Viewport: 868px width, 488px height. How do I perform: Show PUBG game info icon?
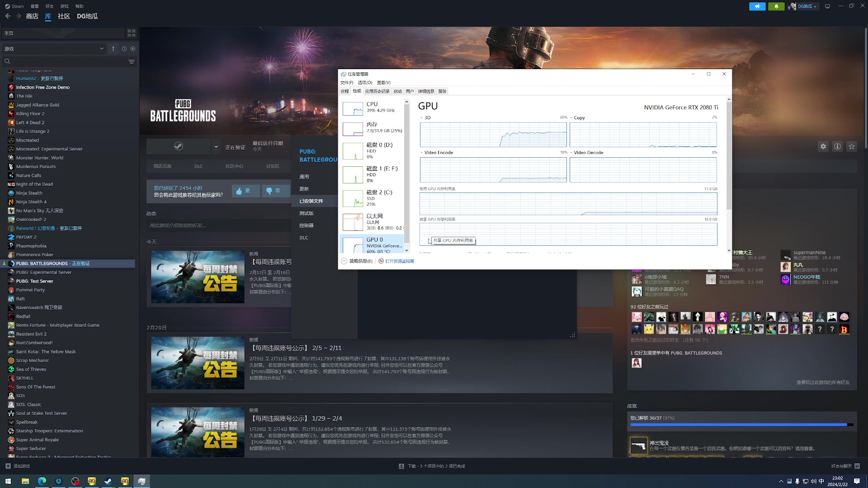click(x=838, y=146)
